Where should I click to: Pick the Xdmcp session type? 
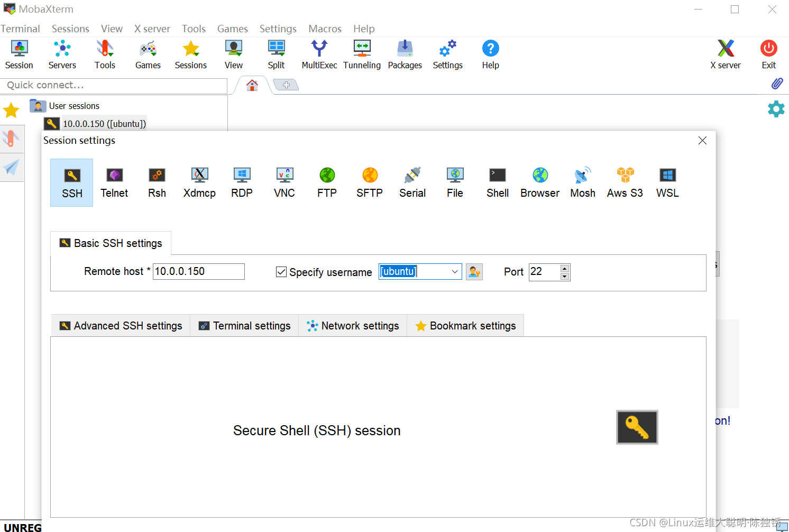click(199, 182)
